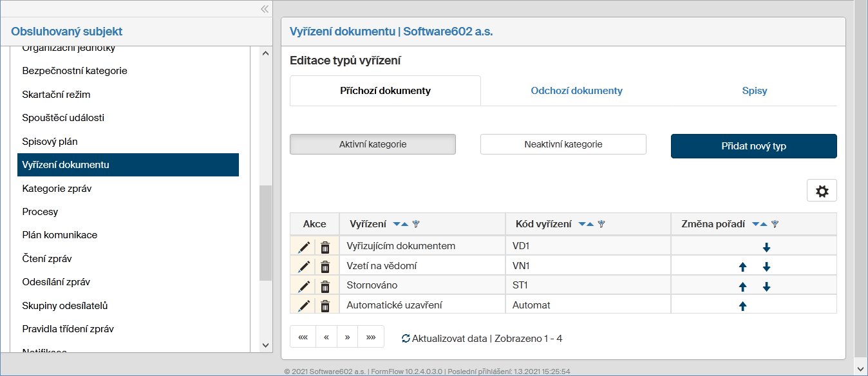Screen dimensions: 868x376
Task: Click the edit pencil for Vyřizujícím dokumentem
Action: tap(304, 247)
